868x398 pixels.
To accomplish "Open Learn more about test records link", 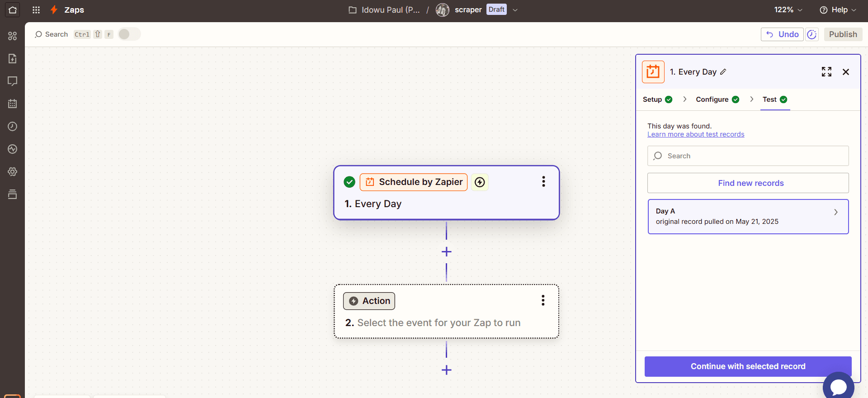I will click(696, 134).
